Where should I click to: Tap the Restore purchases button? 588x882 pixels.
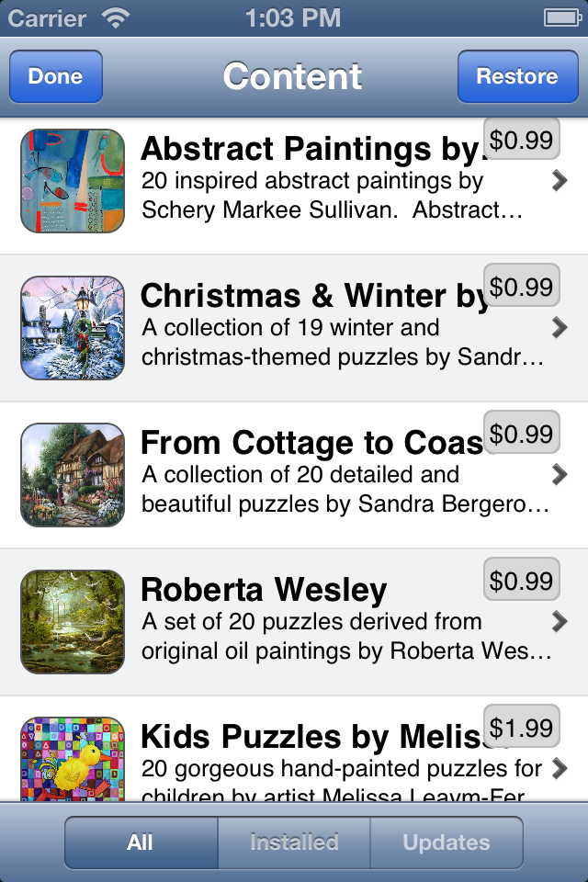click(516, 76)
